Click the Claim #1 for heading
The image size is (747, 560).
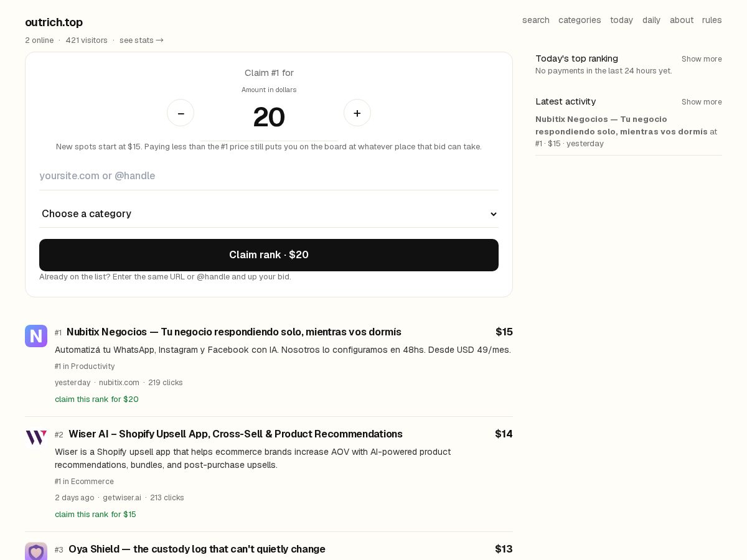coord(269,73)
